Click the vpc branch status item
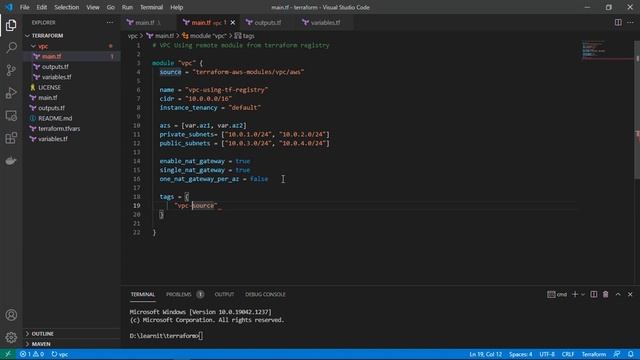Screen dimensions: 640x360 coord(60,354)
